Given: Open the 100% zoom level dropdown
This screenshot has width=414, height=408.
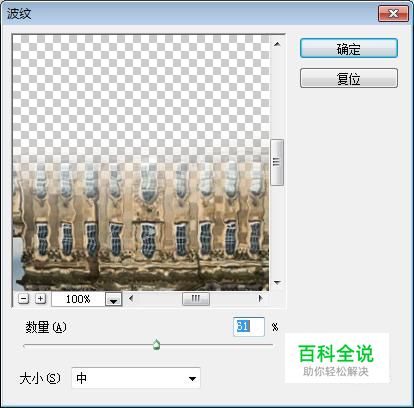Looking at the screenshot, I should [x=114, y=299].
